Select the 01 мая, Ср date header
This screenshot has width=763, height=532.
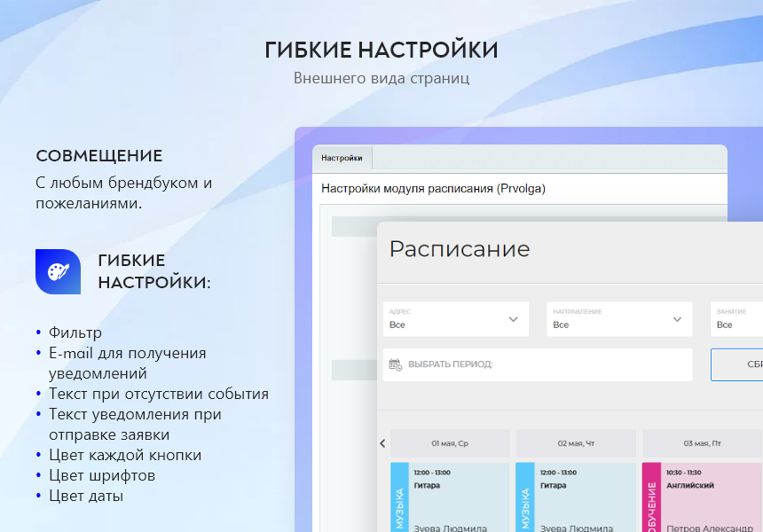tap(450, 443)
